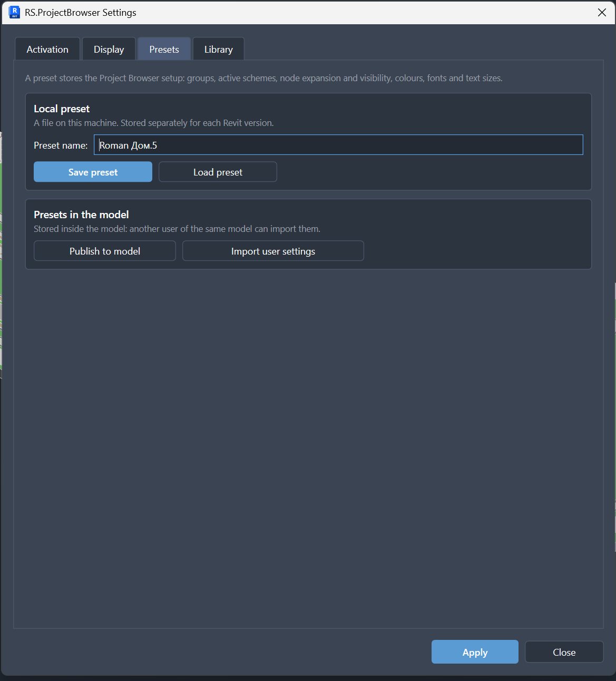Click the Local preset section heading
This screenshot has width=616, height=681.
[x=62, y=109]
